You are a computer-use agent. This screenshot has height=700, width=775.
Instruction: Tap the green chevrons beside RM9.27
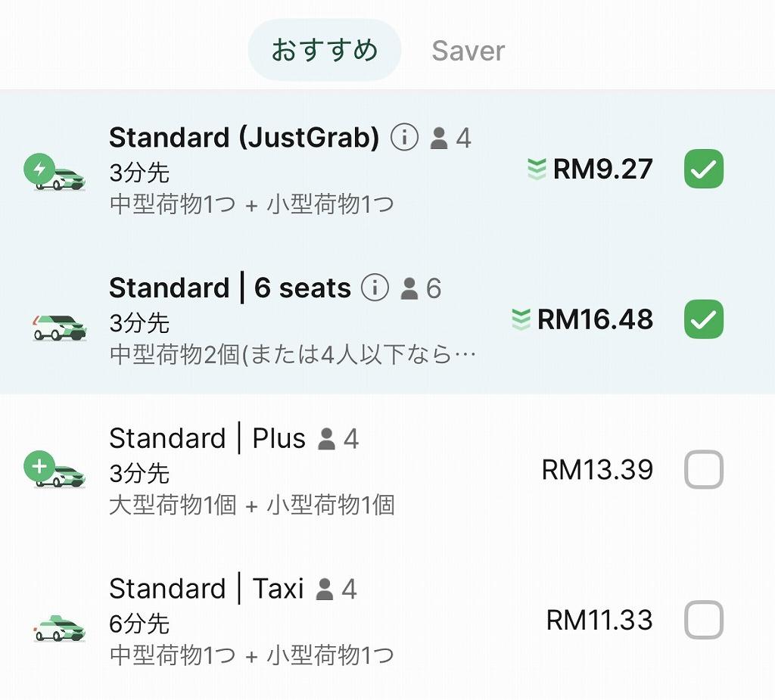[537, 170]
